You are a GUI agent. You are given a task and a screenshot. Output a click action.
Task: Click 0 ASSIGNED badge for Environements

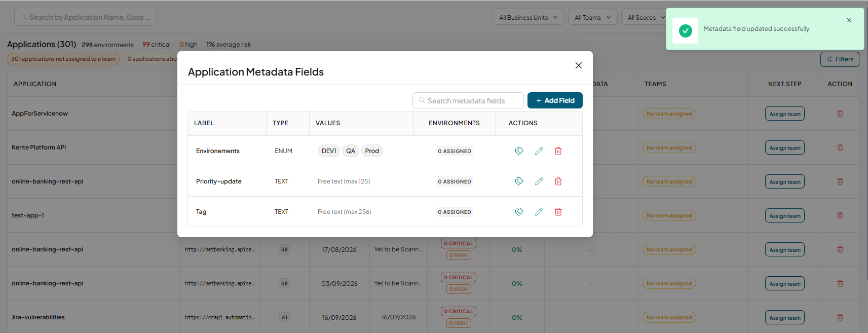click(x=455, y=151)
